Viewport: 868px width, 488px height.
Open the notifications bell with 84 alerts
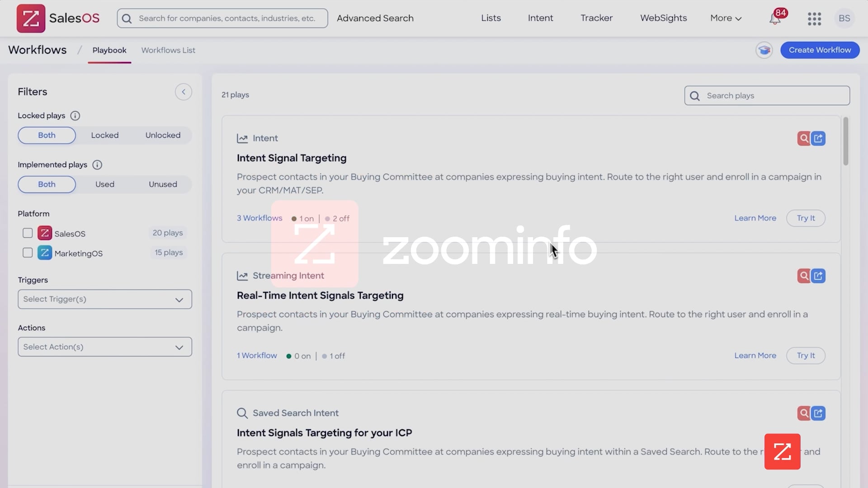pos(777,18)
